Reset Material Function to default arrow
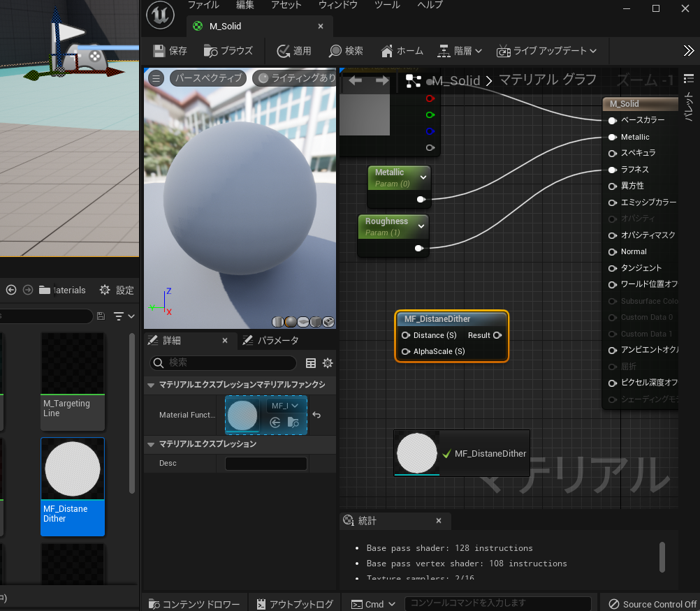This screenshot has width=700, height=611. click(x=316, y=415)
